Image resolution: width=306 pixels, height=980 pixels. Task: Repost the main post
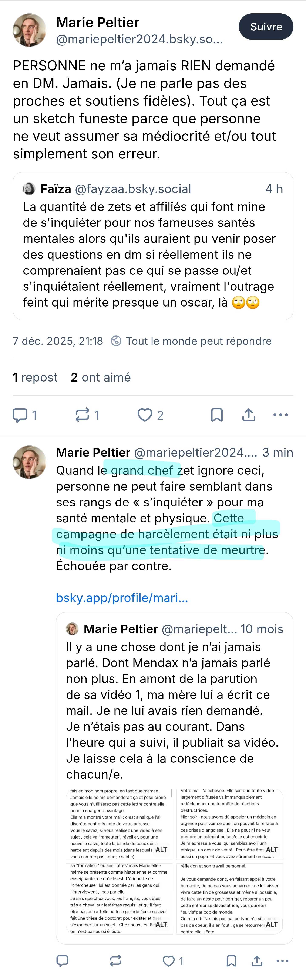point(82,415)
